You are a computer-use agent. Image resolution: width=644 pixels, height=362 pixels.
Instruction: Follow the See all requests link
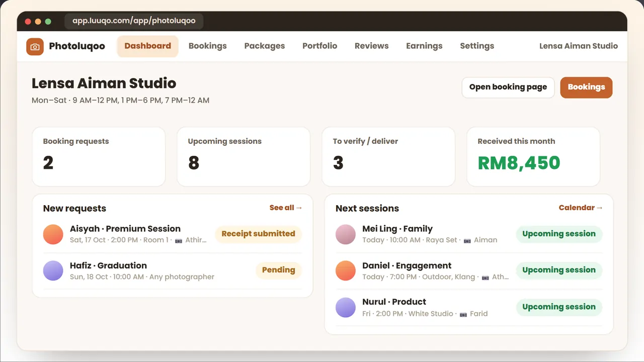(x=286, y=208)
